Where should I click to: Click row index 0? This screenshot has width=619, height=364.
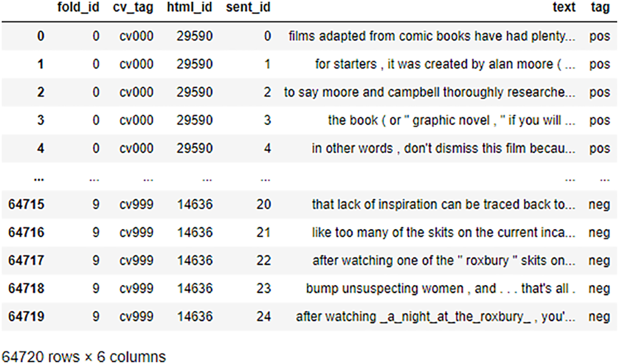click(x=41, y=36)
